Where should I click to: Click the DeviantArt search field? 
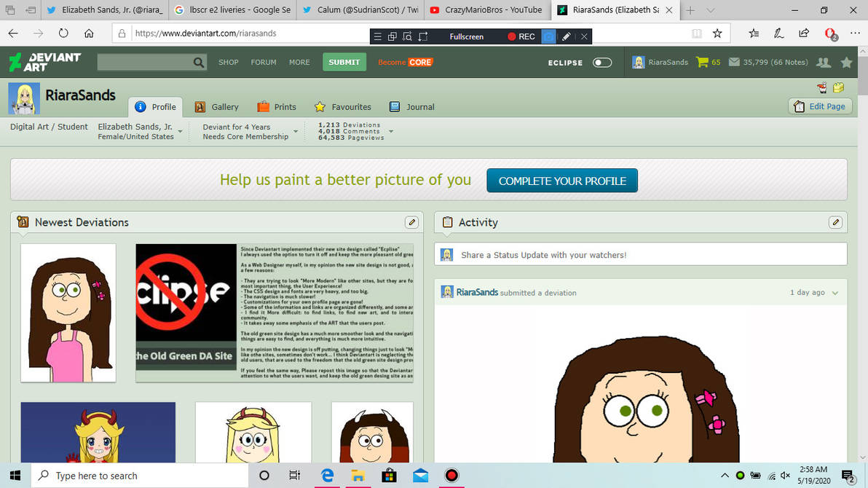pyautogui.click(x=146, y=62)
